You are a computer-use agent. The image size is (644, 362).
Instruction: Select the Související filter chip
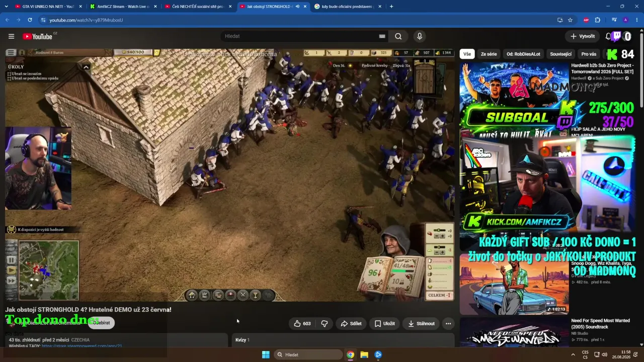(x=560, y=54)
